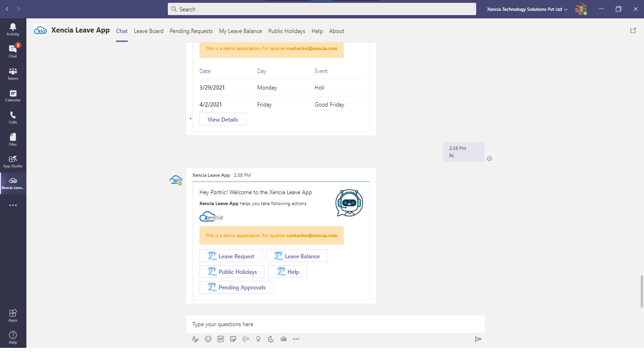Image resolution: width=644 pixels, height=362 pixels.
Task: Open the sticker picker
Action: click(233, 339)
